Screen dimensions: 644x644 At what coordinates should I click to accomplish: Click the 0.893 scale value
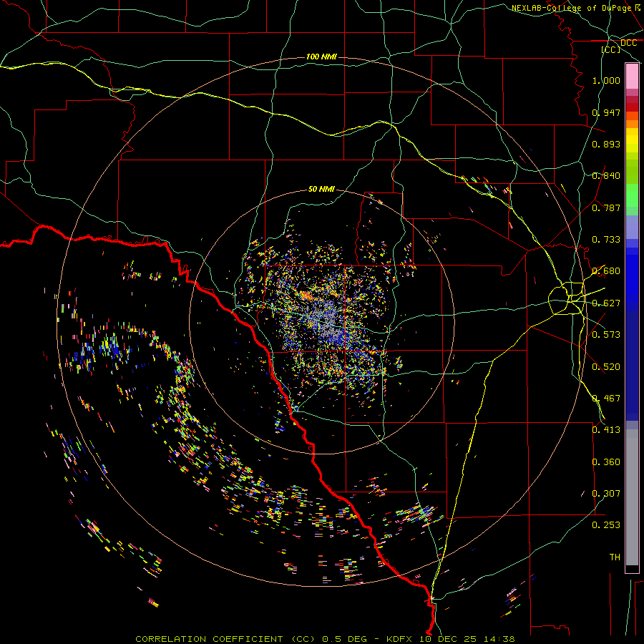tap(606, 144)
